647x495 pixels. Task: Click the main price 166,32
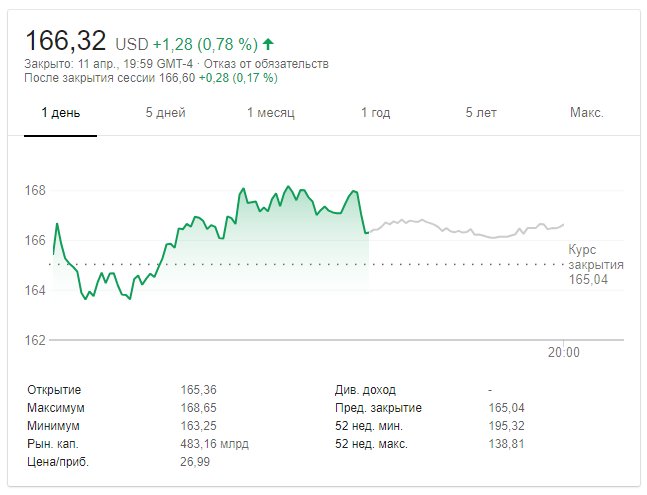click(x=66, y=42)
